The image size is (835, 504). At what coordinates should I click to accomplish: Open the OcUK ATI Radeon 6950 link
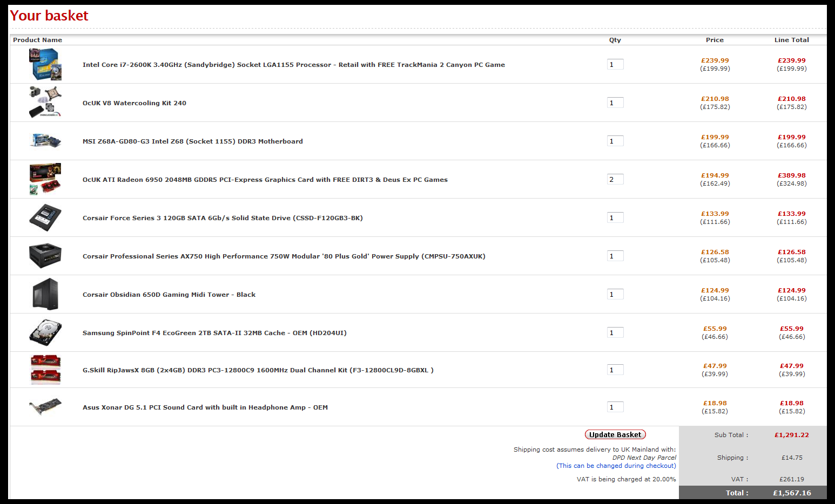(x=265, y=180)
